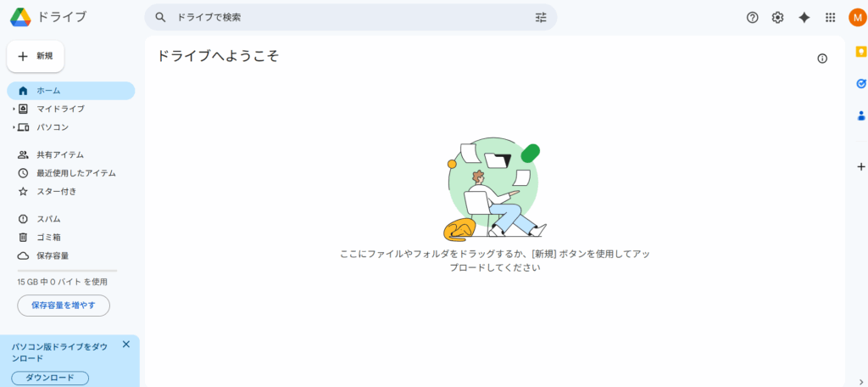Select ホーム in the sidebar
The height and width of the screenshot is (387, 868).
click(71, 91)
